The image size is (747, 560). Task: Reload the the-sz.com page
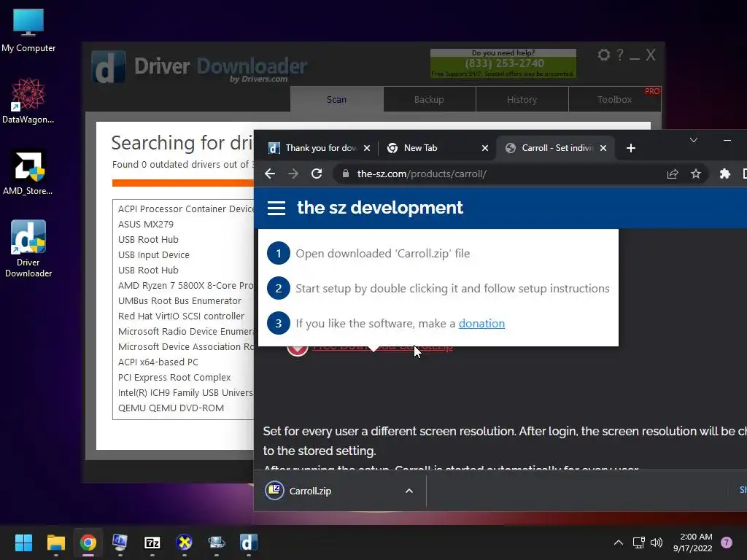tap(317, 174)
